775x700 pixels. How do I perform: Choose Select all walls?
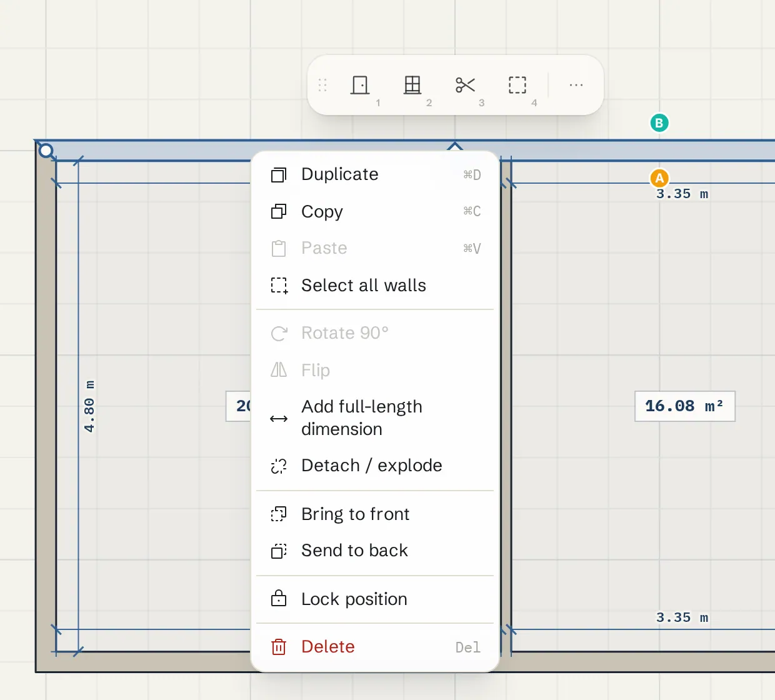pos(375,286)
